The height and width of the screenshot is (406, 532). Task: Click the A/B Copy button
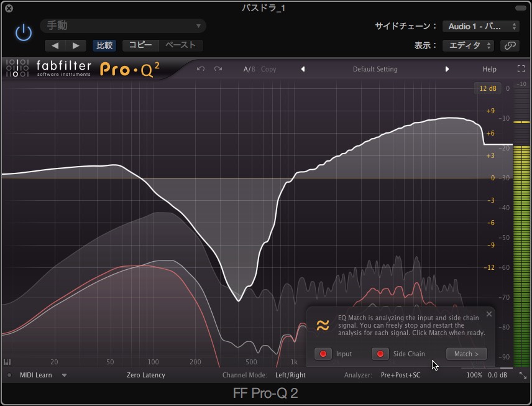[x=268, y=69]
